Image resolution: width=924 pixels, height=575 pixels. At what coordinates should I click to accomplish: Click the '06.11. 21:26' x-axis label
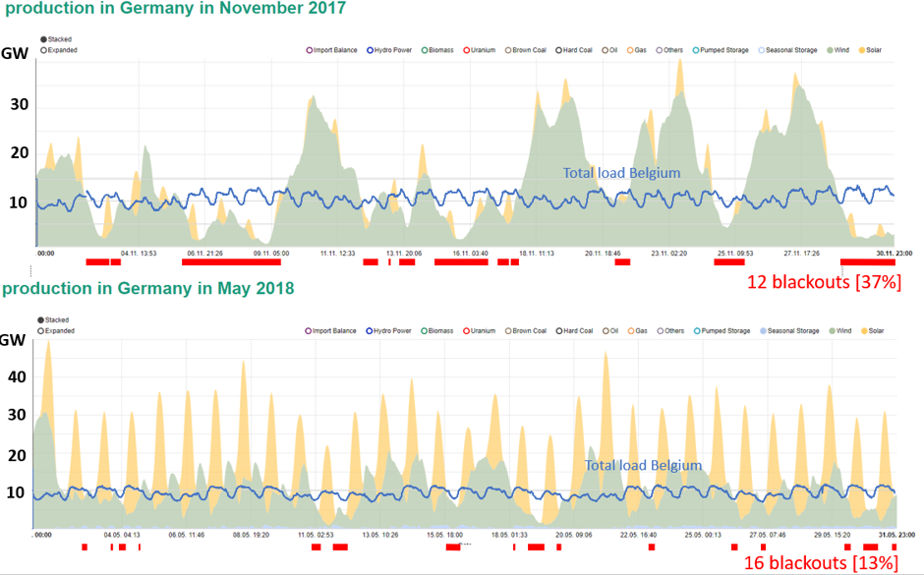(x=205, y=254)
